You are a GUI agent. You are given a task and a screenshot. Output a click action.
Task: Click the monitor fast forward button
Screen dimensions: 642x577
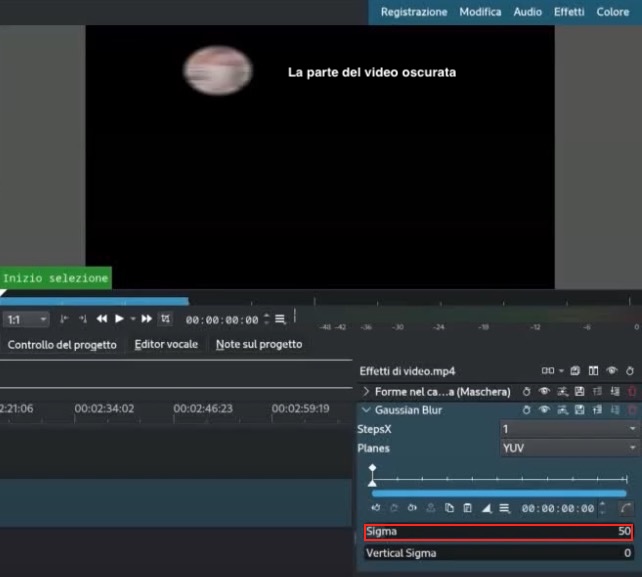click(146, 319)
